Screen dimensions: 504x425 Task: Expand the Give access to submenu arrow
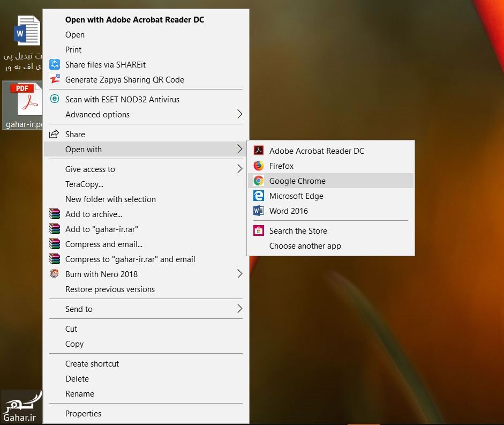[239, 169]
